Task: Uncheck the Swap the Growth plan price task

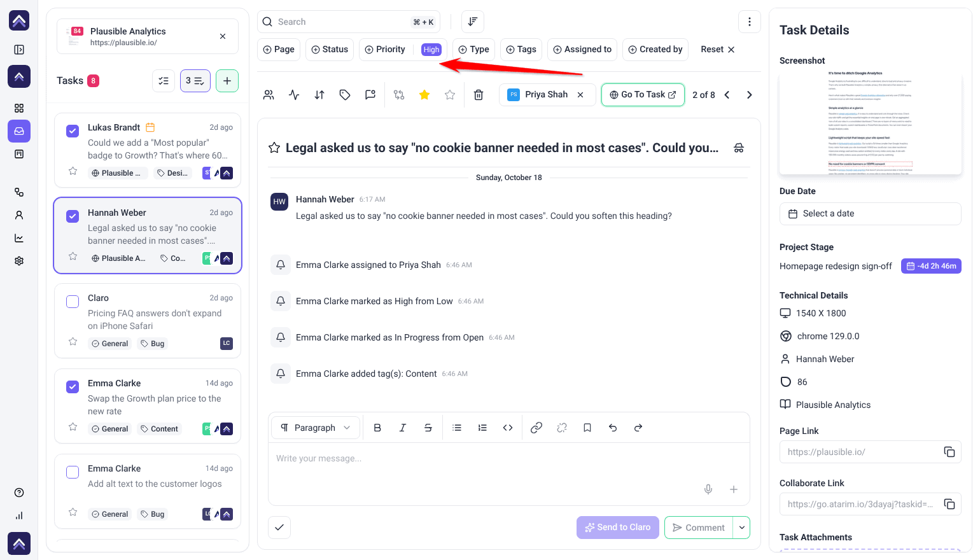Action: pyautogui.click(x=73, y=387)
